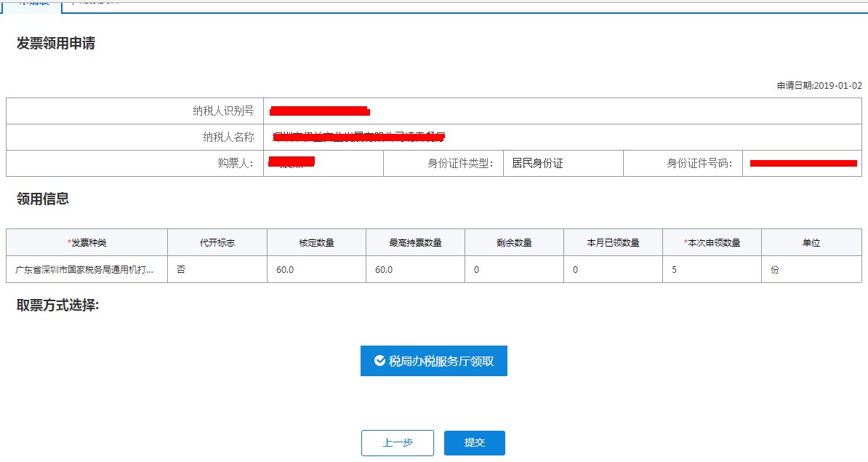Click the 提交 submit button
This screenshot has height=462, width=868.
pos(474,442)
